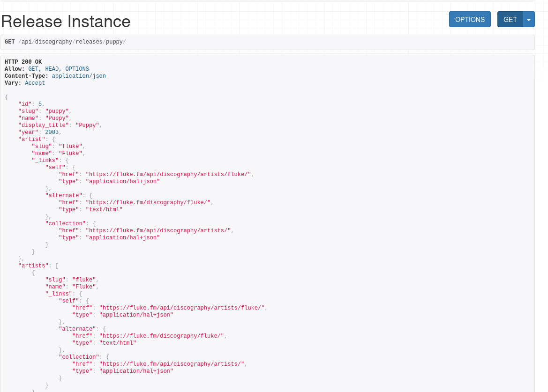Click the "slug": "fluke" line under artist
The image size is (548, 392).
pos(59,146)
